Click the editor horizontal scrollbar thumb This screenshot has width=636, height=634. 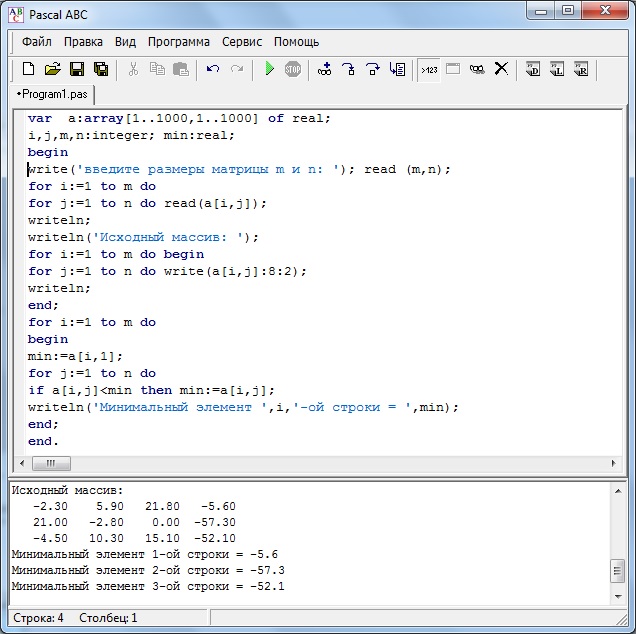(x=51, y=463)
